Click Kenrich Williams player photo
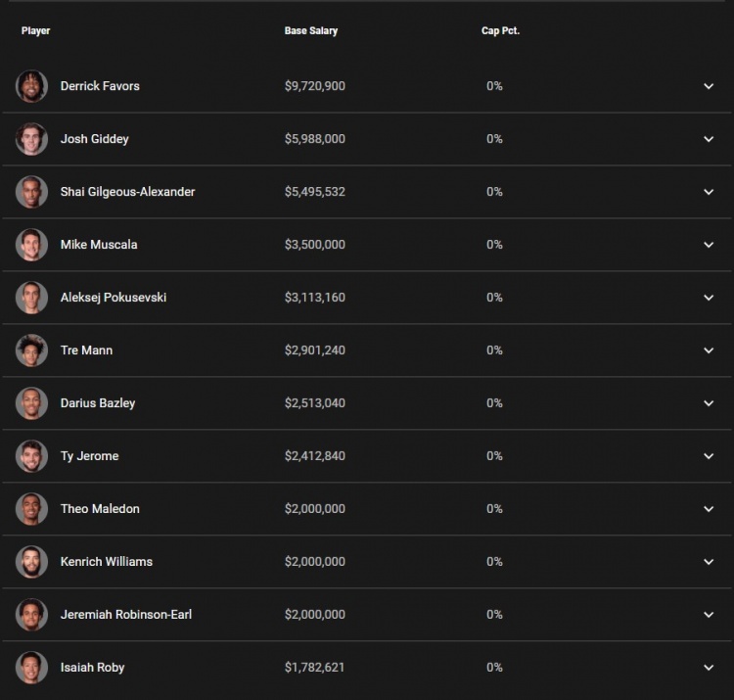 pos(31,562)
